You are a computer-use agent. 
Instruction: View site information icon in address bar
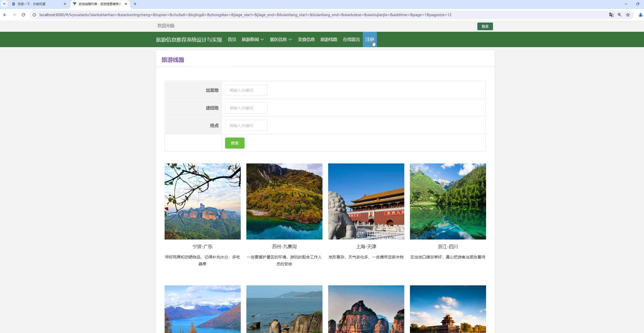(34, 15)
